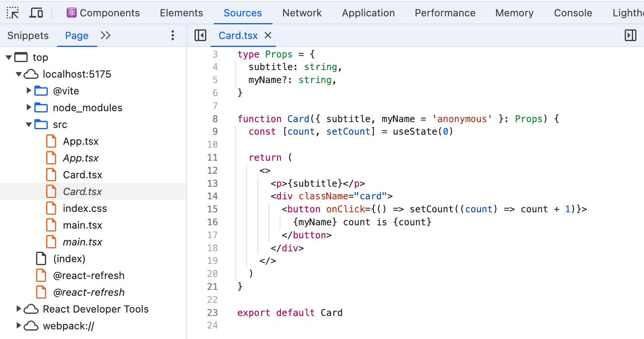Click 'export default Card' line
Viewport: 644px width, 339px height.
click(x=290, y=313)
